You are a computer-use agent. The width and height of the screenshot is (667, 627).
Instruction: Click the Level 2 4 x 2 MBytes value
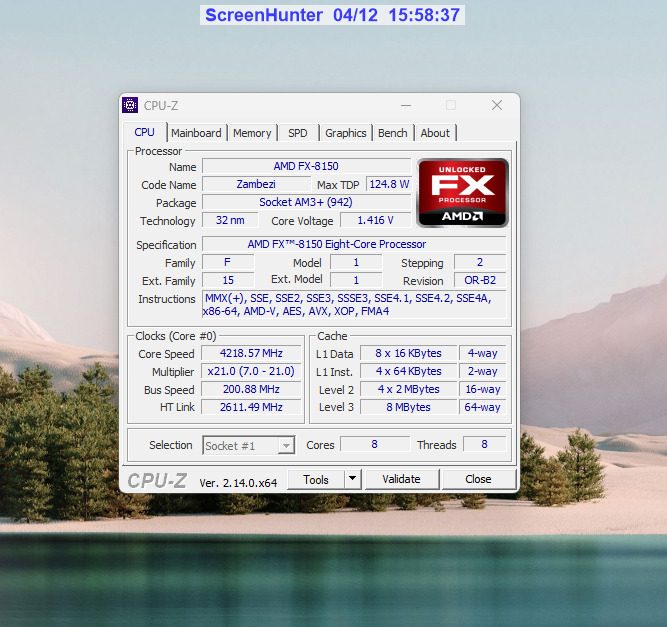click(408, 389)
